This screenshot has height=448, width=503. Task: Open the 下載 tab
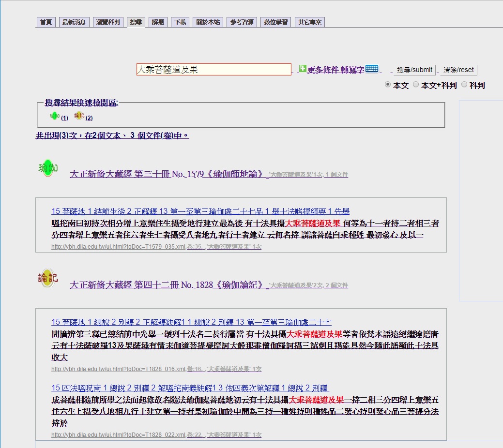coord(180,22)
